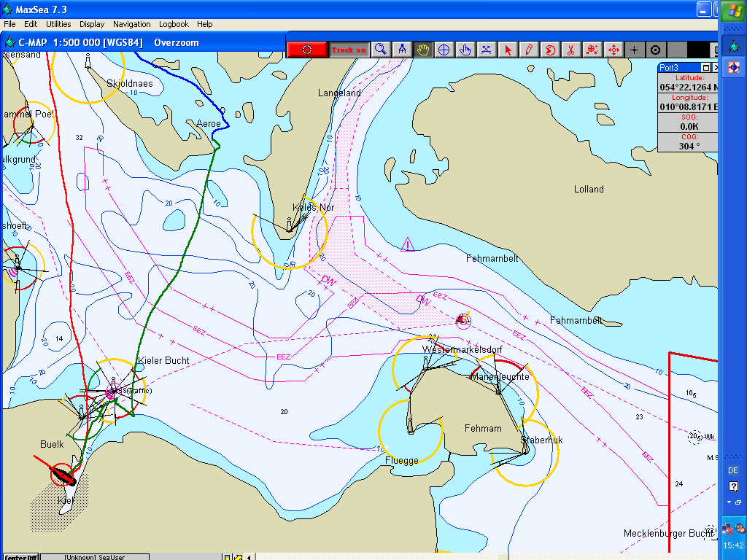The width and height of the screenshot is (747, 560).
Task: Click the 15:42 system clock
Action: pos(734,545)
